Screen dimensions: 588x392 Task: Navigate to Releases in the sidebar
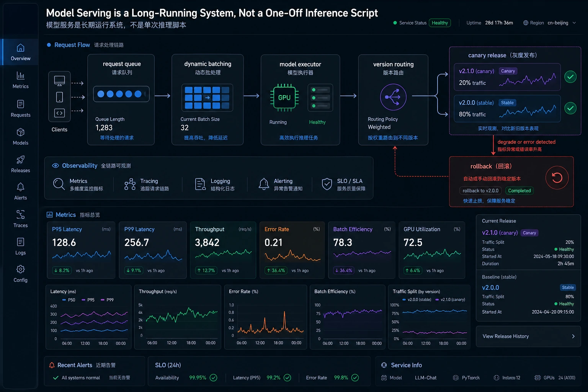(20, 164)
